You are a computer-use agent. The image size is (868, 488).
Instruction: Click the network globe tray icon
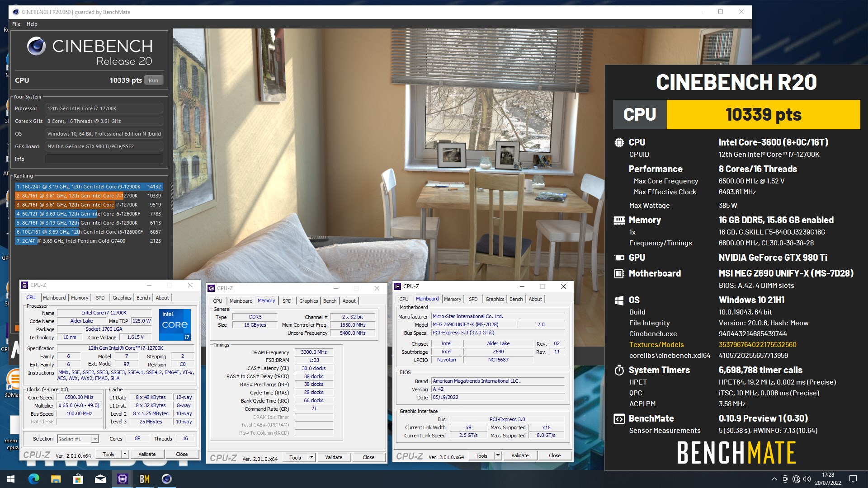(x=796, y=479)
